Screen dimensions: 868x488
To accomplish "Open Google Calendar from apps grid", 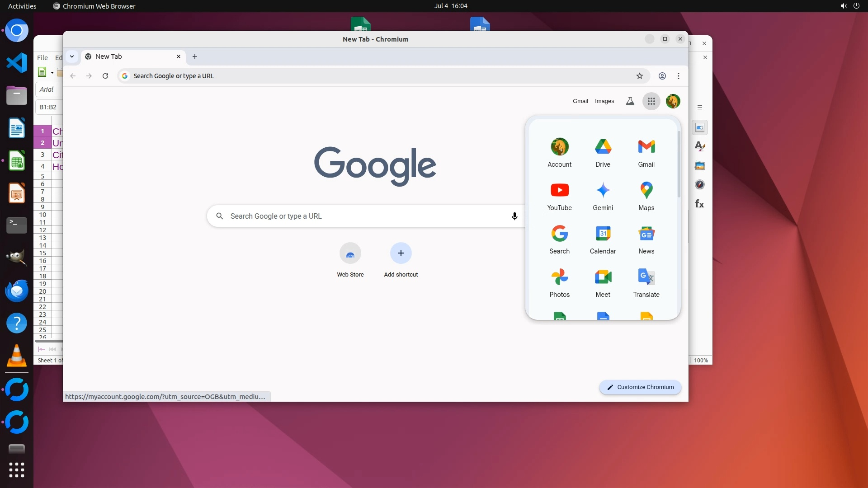I will (x=603, y=239).
